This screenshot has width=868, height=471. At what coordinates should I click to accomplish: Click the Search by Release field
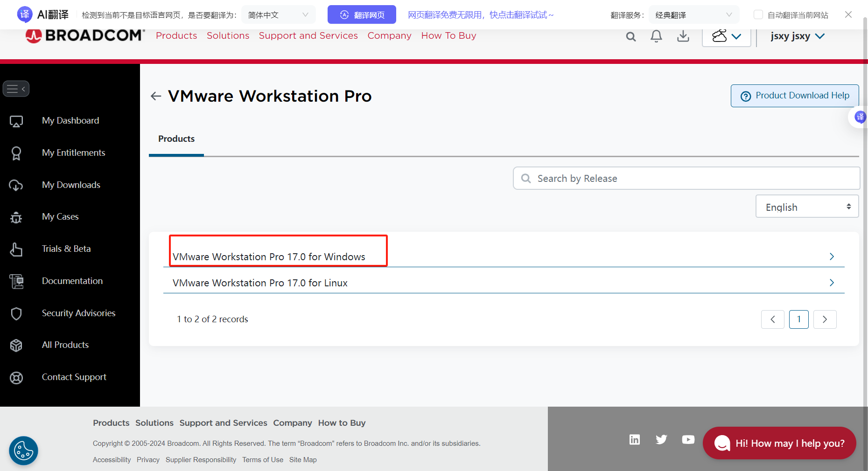pos(686,178)
